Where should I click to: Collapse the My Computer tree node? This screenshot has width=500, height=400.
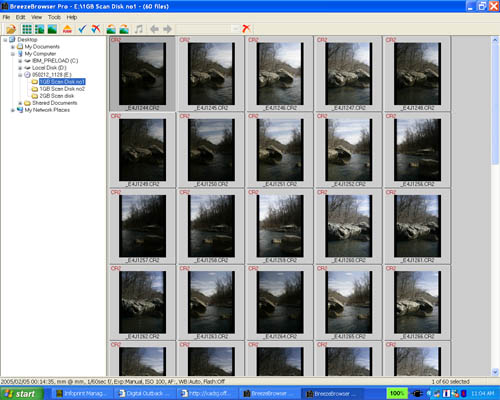pyautogui.click(x=13, y=54)
